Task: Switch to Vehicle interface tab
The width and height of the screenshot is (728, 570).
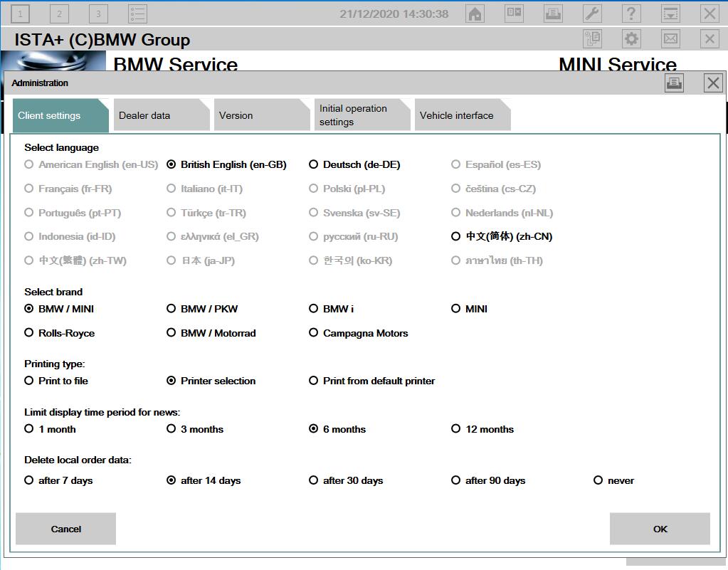Action: [x=462, y=115]
